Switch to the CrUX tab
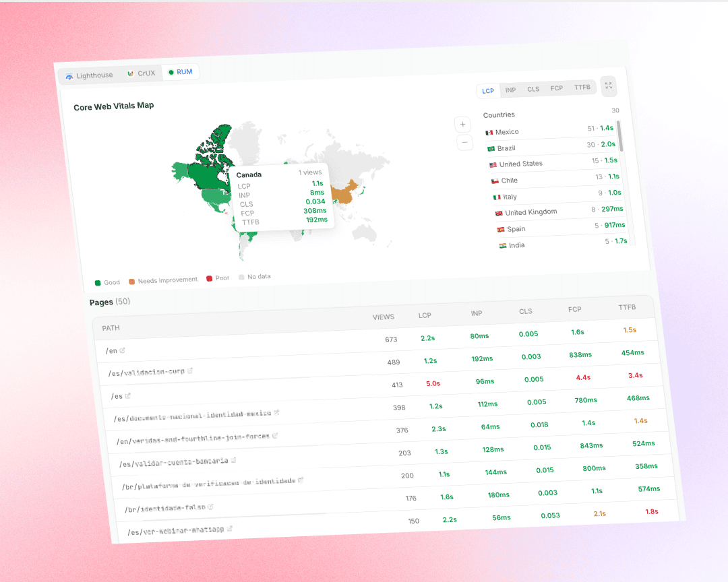This screenshot has height=582, width=728. (x=141, y=73)
